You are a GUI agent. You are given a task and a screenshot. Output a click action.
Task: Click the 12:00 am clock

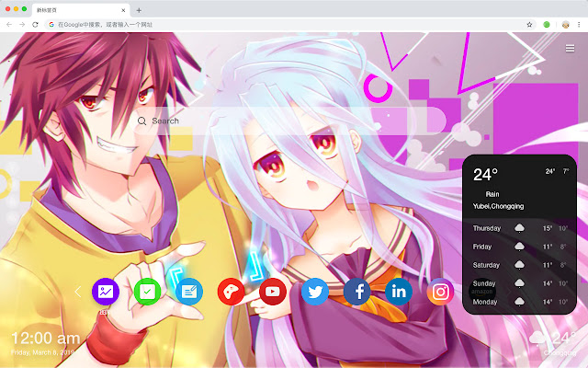click(x=46, y=339)
